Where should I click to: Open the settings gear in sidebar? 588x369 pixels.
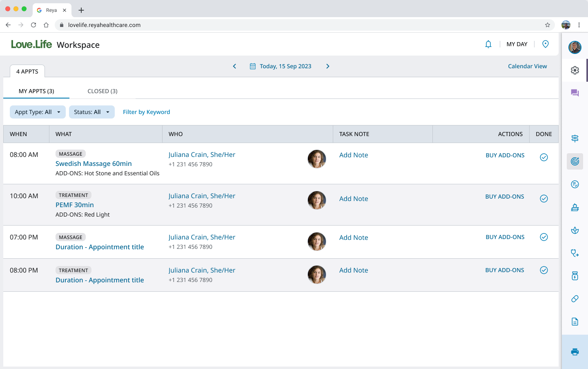point(575,70)
